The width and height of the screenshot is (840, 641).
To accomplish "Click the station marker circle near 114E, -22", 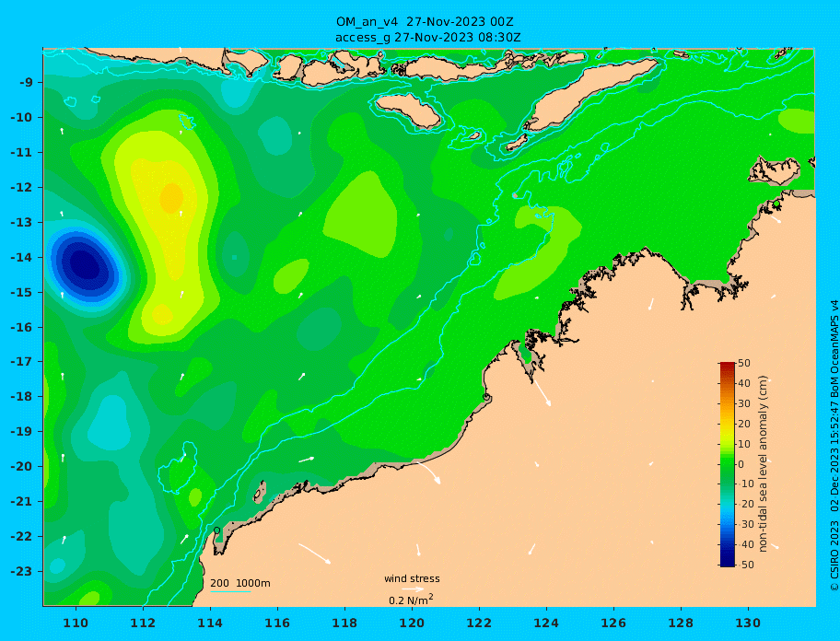I will [217, 530].
